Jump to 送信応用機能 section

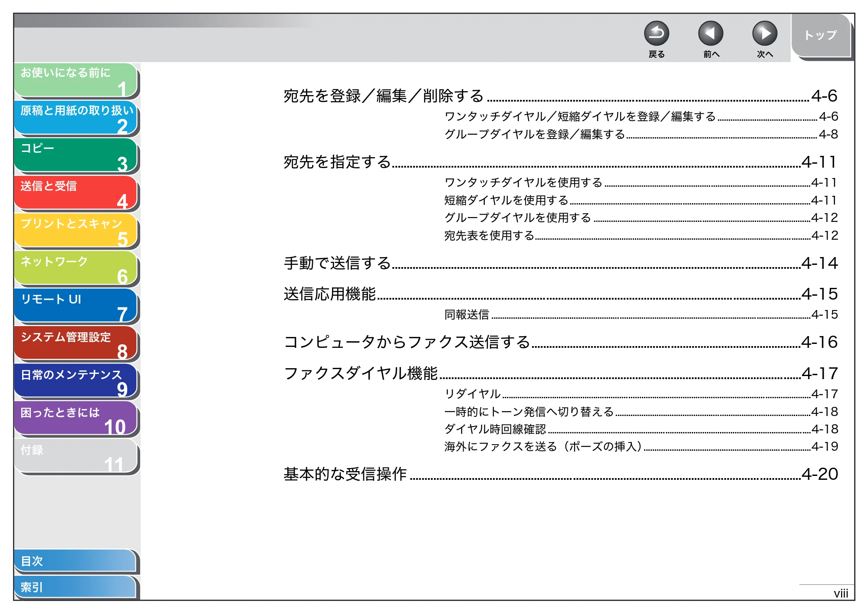(560, 294)
